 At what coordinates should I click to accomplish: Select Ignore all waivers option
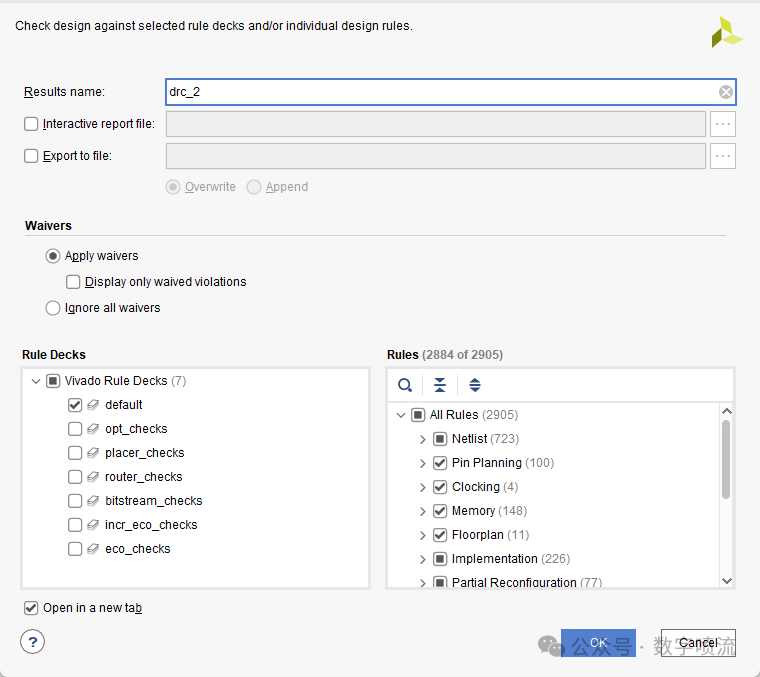coord(53,308)
